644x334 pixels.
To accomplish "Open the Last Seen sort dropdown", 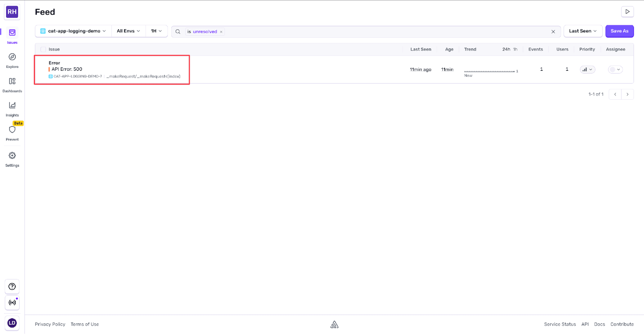I will pos(582,31).
